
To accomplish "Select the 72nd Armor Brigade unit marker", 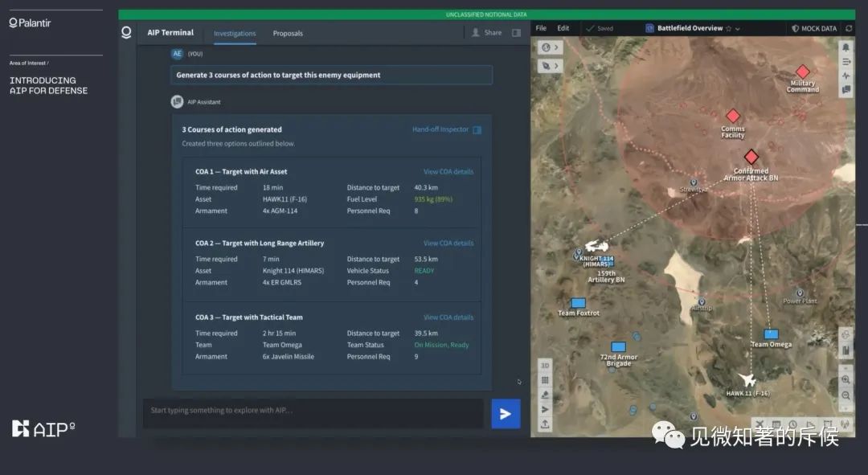I will 618,347.
